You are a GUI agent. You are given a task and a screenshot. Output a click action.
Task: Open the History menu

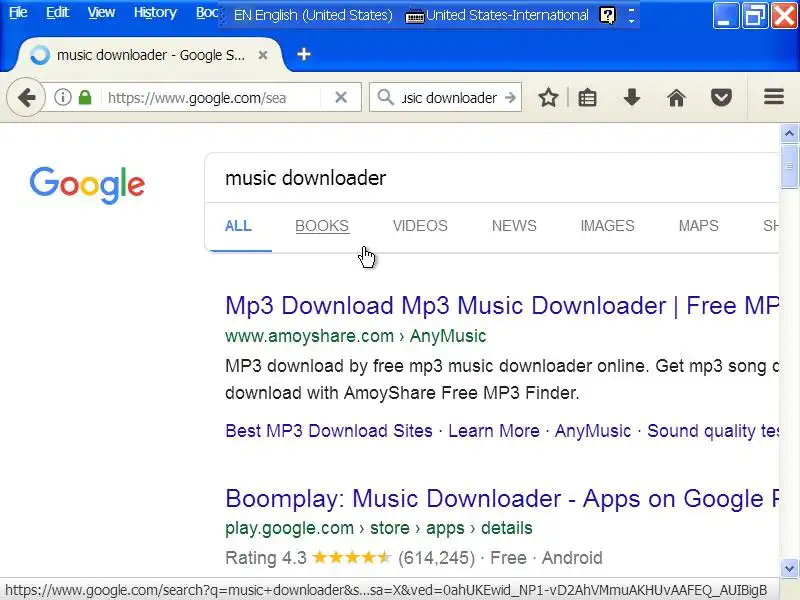[155, 12]
